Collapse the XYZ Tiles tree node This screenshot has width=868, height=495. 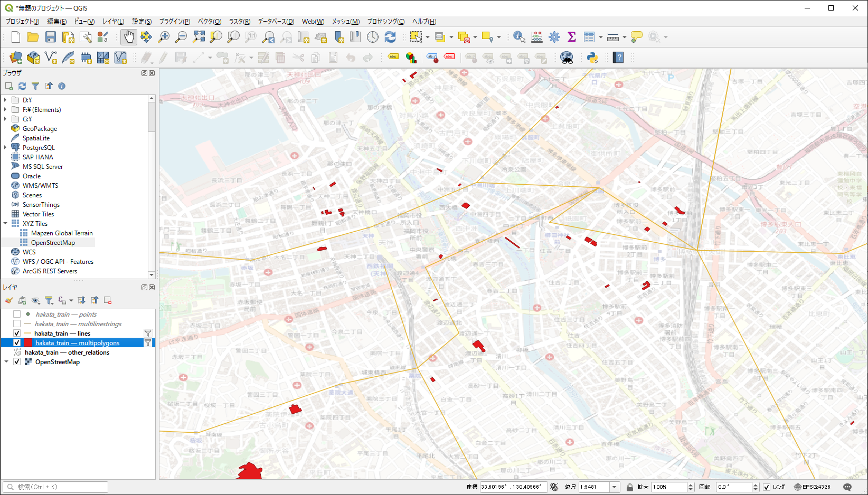pyautogui.click(x=5, y=224)
